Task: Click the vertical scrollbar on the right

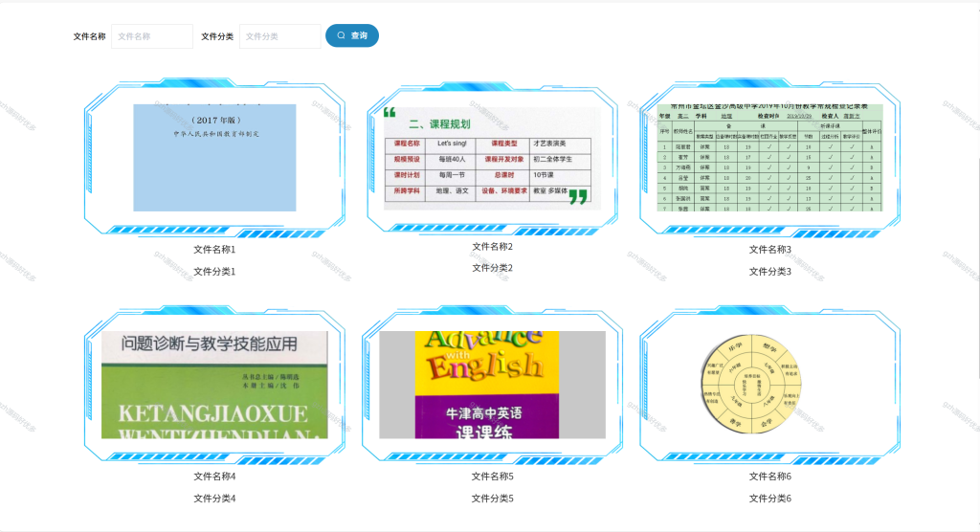Action: point(978,269)
